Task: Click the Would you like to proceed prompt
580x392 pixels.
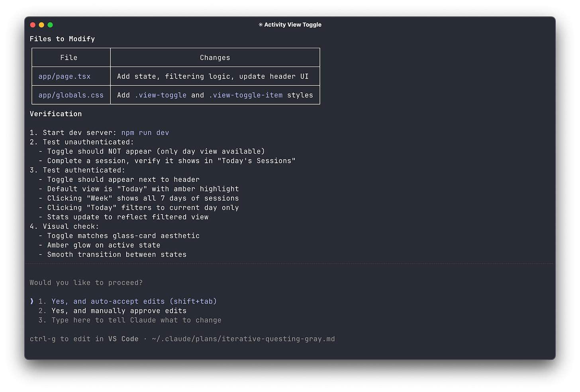Action: click(86, 282)
